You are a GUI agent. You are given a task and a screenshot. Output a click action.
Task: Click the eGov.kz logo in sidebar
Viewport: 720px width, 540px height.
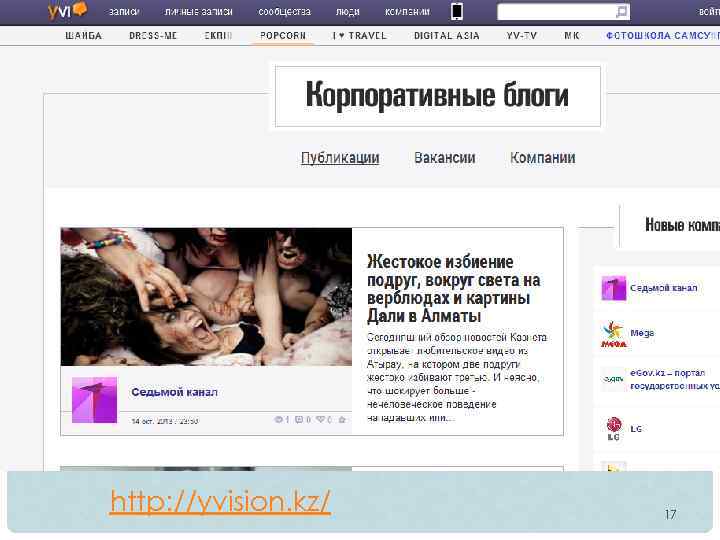pyautogui.click(x=613, y=379)
